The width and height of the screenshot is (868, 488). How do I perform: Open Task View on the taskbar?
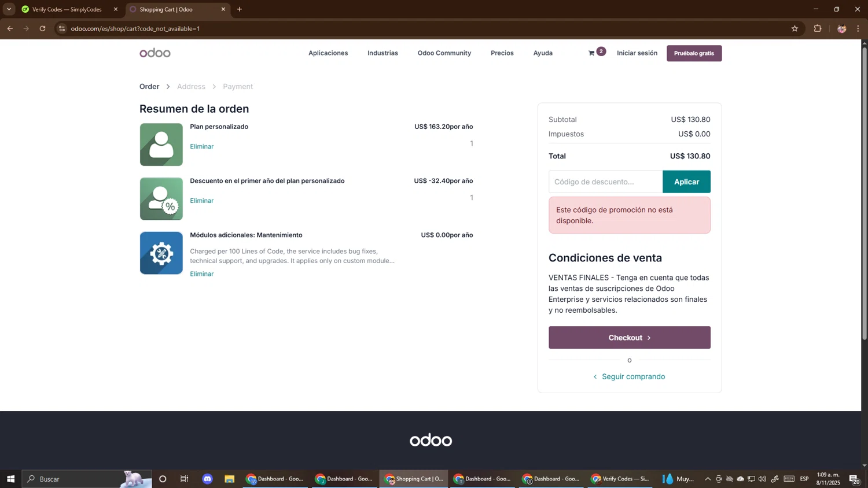[185, 479]
